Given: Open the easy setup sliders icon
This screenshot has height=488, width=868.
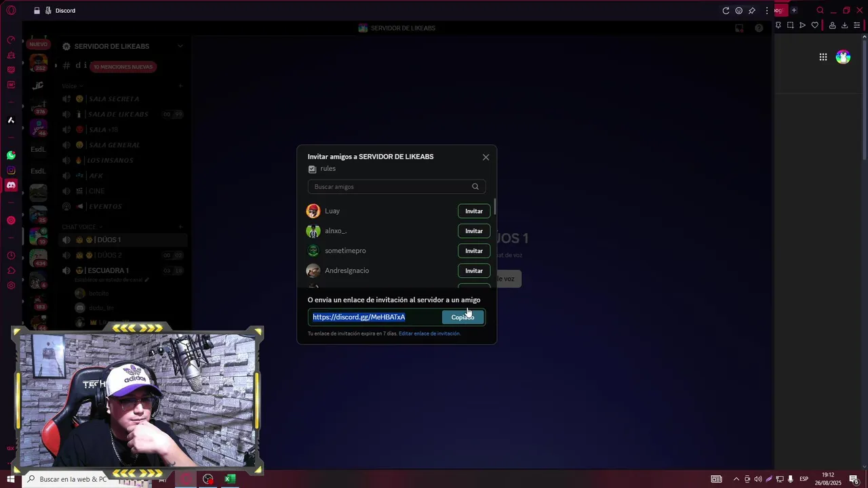Looking at the screenshot, I should [x=856, y=25].
